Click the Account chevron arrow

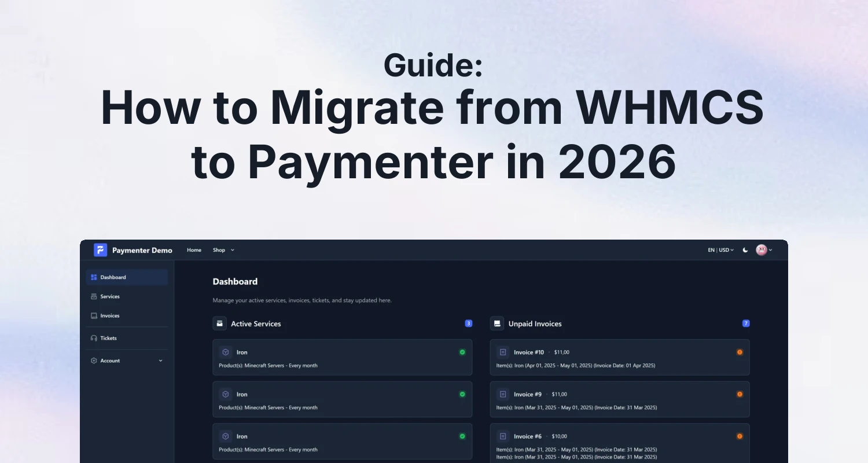point(161,361)
